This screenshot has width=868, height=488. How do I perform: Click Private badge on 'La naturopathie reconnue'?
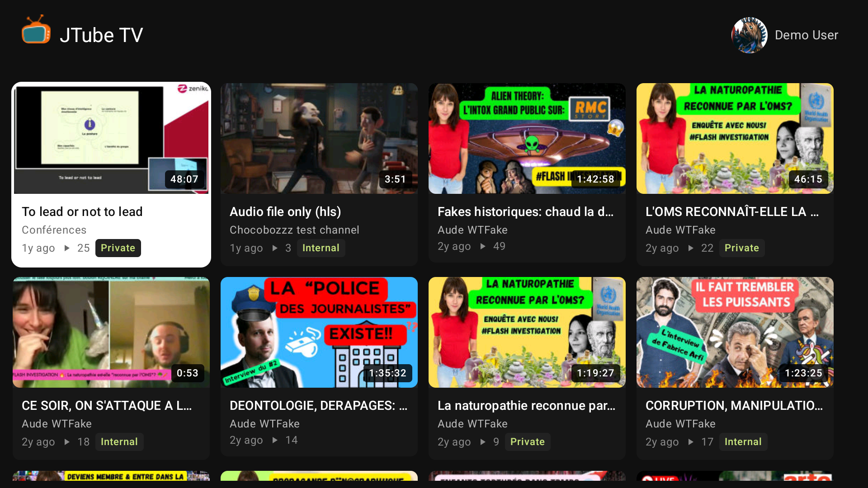(x=528, y=442)
